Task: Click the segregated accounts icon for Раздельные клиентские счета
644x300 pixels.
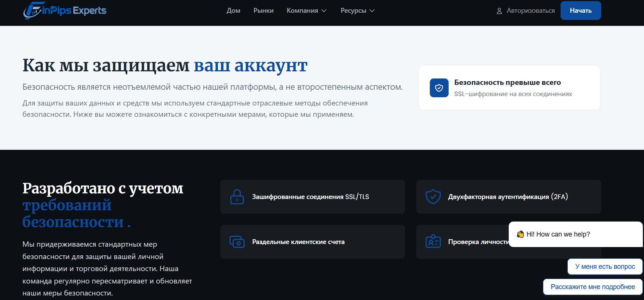Action: pos(237,242)
